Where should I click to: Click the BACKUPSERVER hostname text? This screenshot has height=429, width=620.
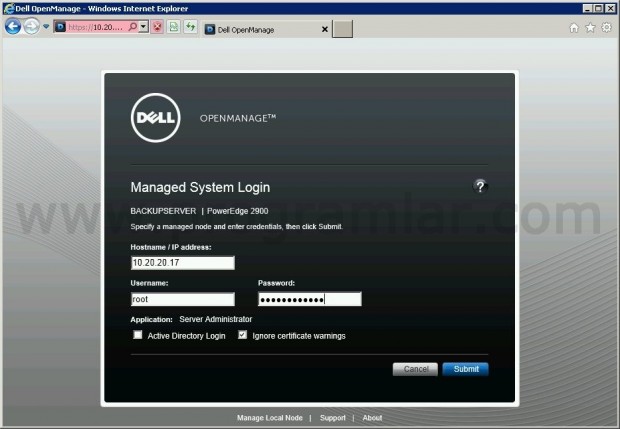coord(163,211)
